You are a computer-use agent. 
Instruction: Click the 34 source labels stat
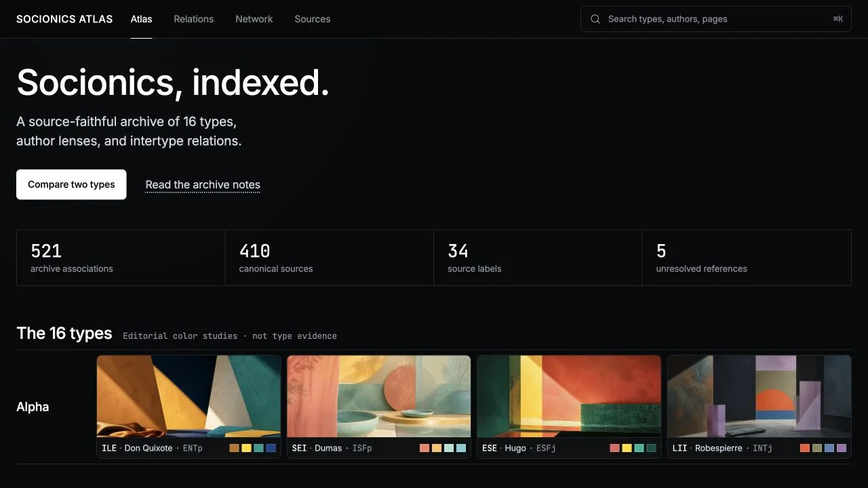pyautogui.click(x=538, y=258)
